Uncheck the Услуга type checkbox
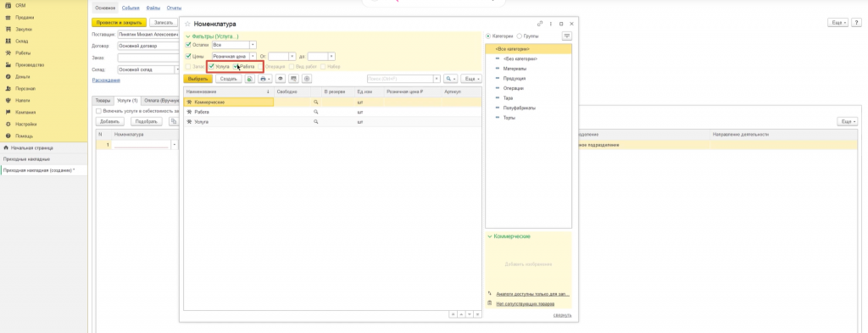The image size is (868, 333). point(211,66)
